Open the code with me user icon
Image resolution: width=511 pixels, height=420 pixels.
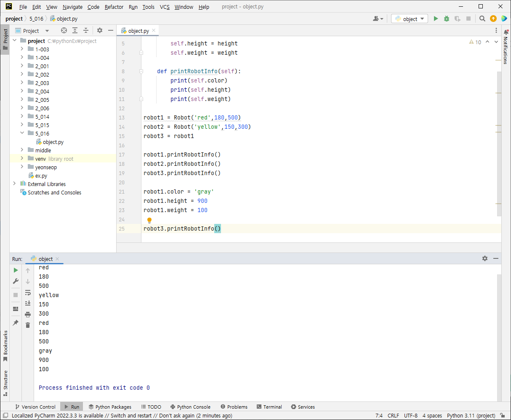(378, 19)
